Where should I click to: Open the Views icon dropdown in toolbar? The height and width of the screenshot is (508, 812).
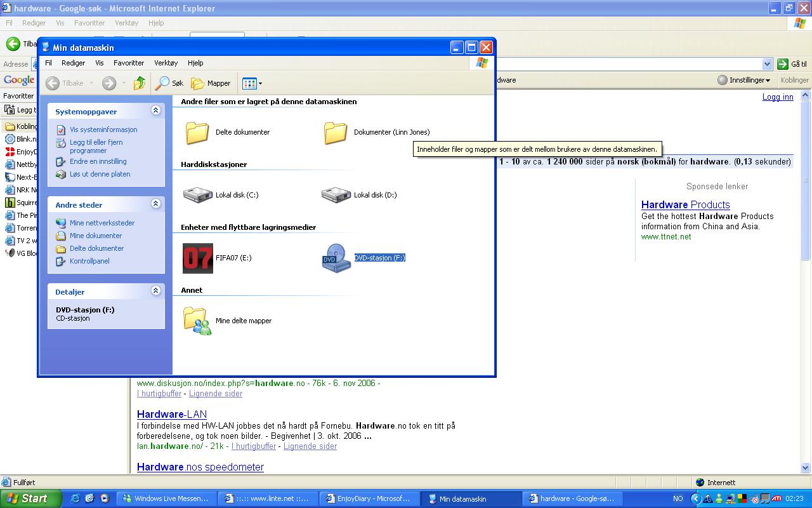(252, 83)
